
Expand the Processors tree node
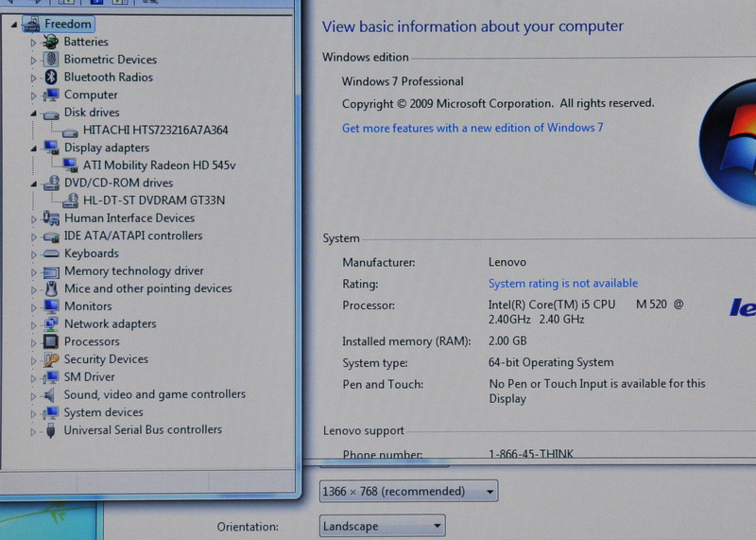coord(34,342)
